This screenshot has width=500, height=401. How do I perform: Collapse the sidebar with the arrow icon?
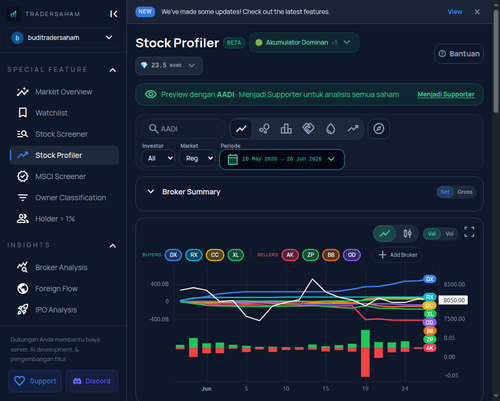(113, 14)
